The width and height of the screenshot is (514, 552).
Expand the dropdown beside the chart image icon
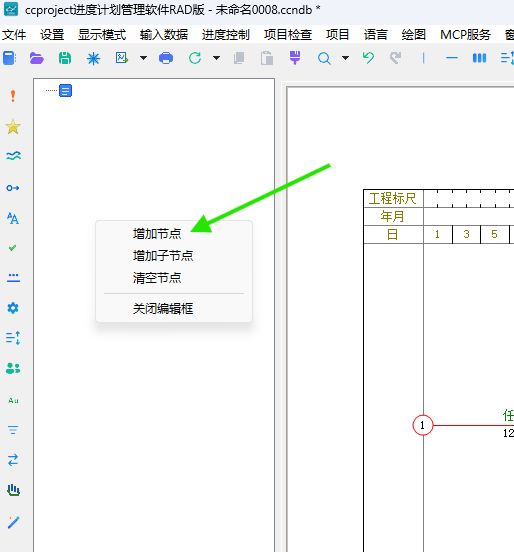pos(143,58)
